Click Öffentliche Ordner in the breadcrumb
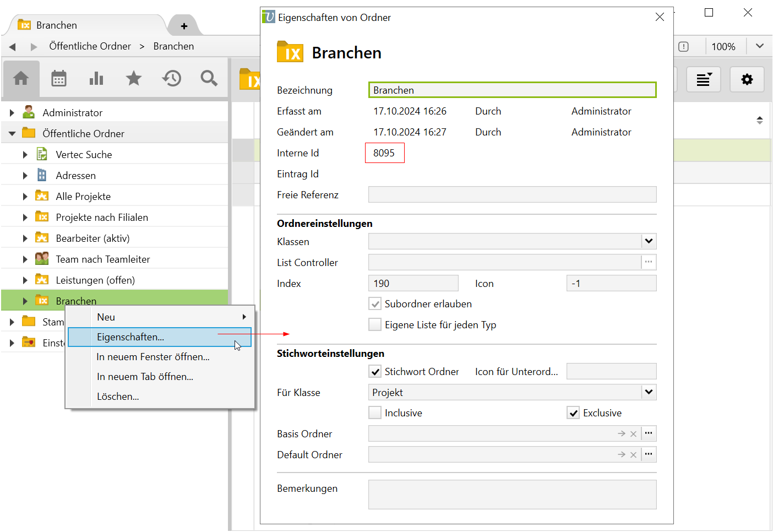This screenshot has width=773, height=532. pyautogui.click(x=90, y=46)
